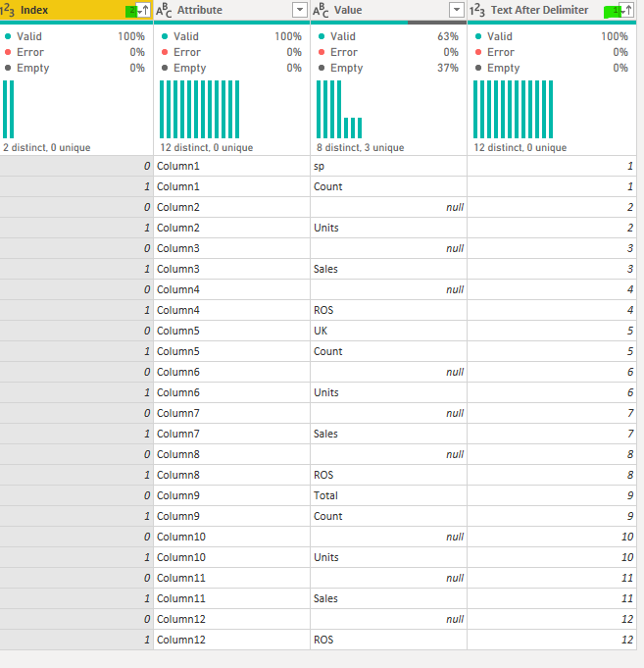Click the Attribute column data type icon
Viewport: 644px width, 668px height.
tap(164, 10)
